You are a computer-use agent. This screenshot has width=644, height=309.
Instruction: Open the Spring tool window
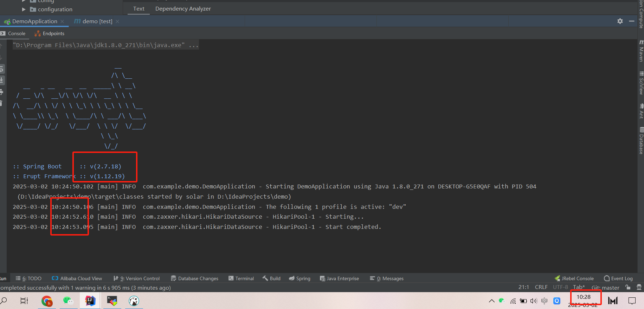click(300, 278)
